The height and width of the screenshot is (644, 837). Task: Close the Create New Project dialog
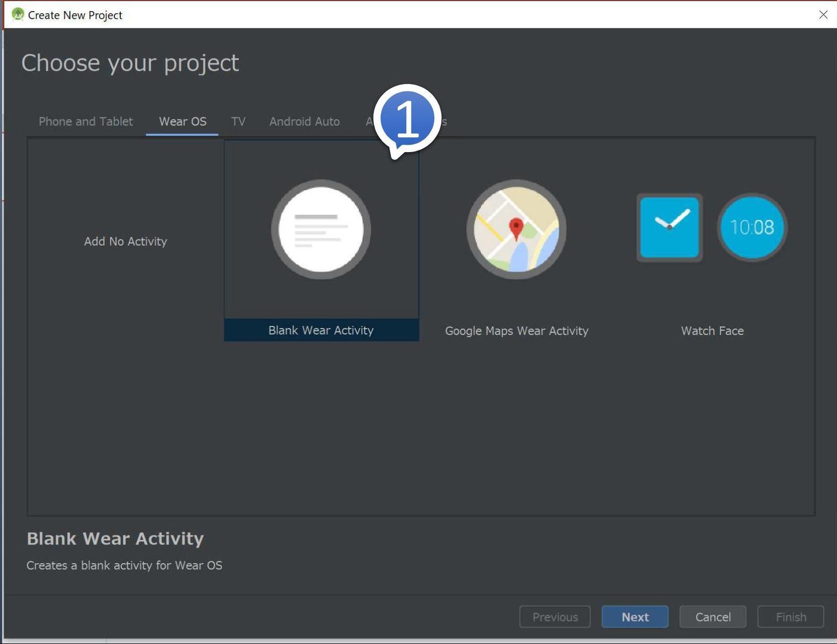click(x=823, y=15)
